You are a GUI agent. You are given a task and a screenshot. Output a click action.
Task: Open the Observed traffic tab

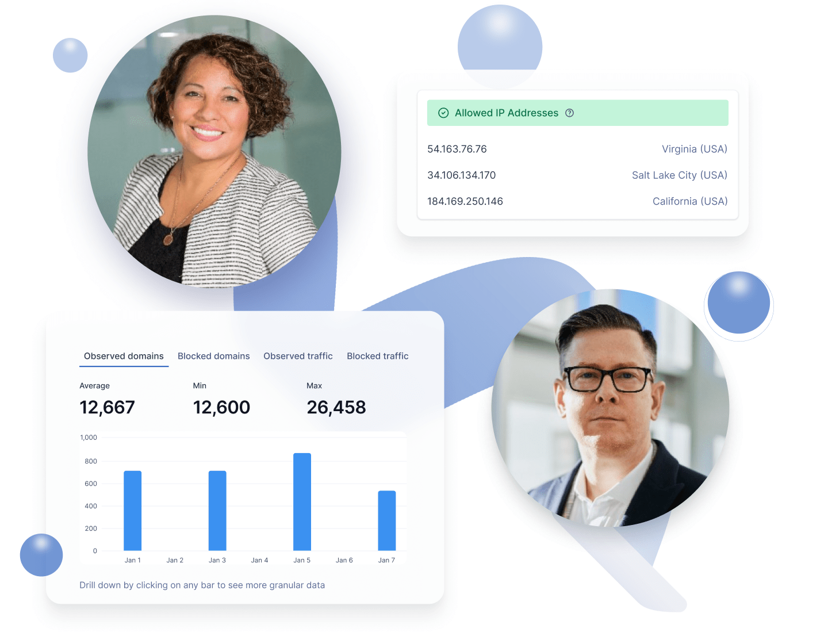click(x=298, y=356)
